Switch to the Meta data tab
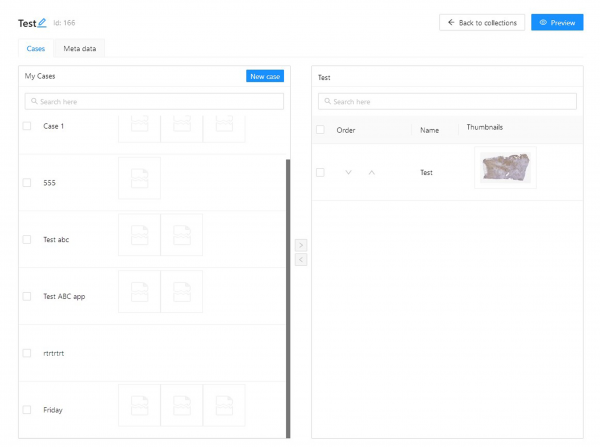 click(x=80, y=48)
